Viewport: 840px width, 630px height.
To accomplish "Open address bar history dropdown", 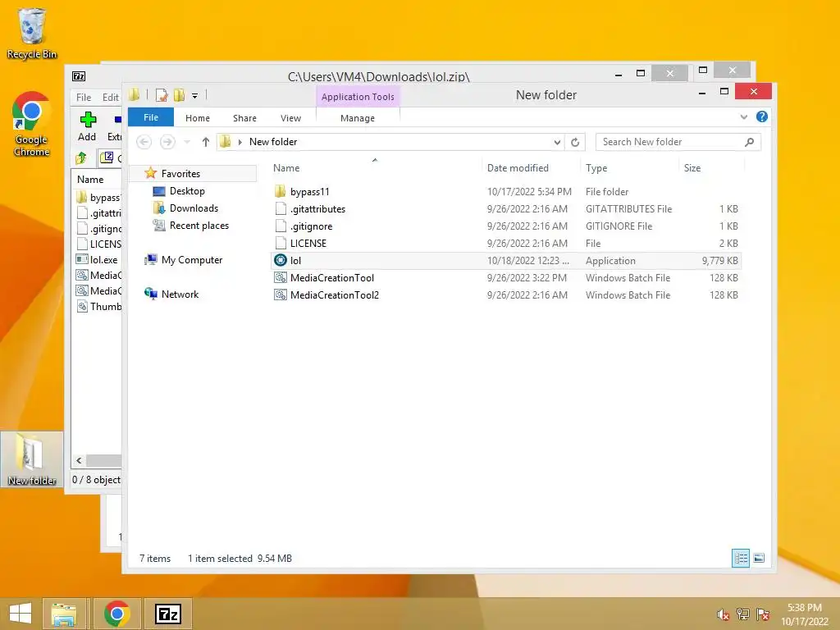I will 557,142.
